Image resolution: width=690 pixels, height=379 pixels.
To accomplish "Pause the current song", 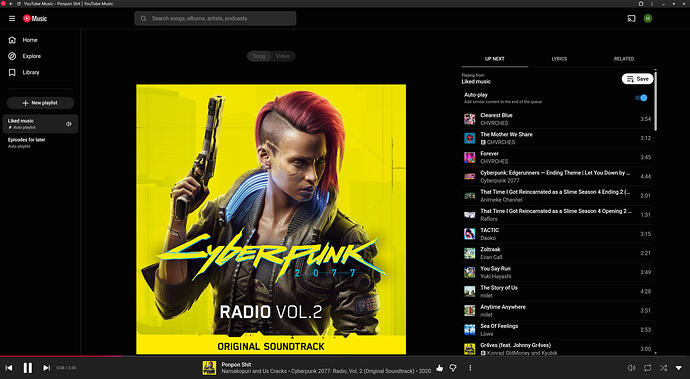I will pyautogui.click(x=28, y=368).
